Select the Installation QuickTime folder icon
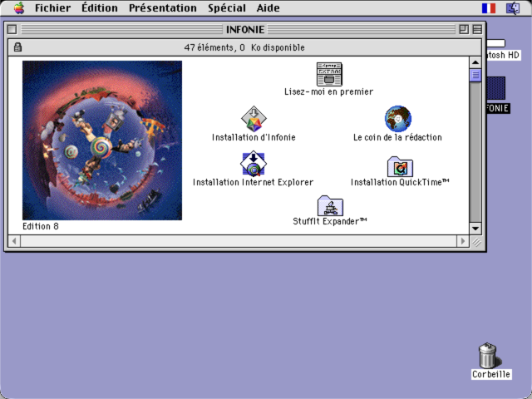The width and height of the screenshot is (532, 399). (400, 166)
